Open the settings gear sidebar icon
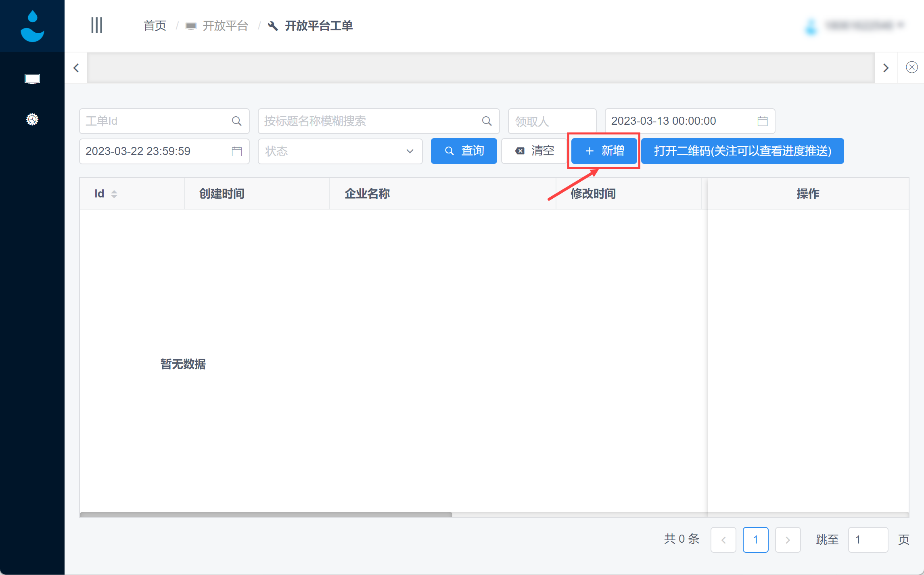924x575 pixels. click(32, 120)
